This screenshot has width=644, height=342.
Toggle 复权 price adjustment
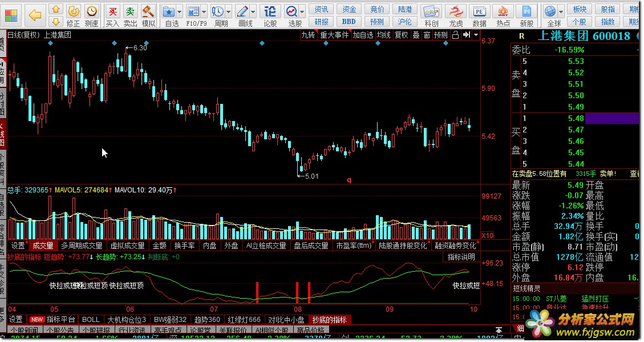click(401, 35)
